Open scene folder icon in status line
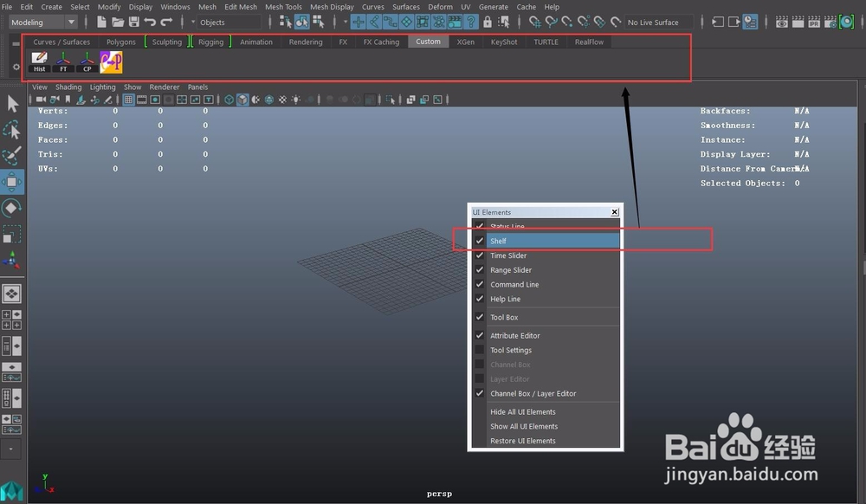The width and height of the screenshot is (866, 504). point(118,22)
